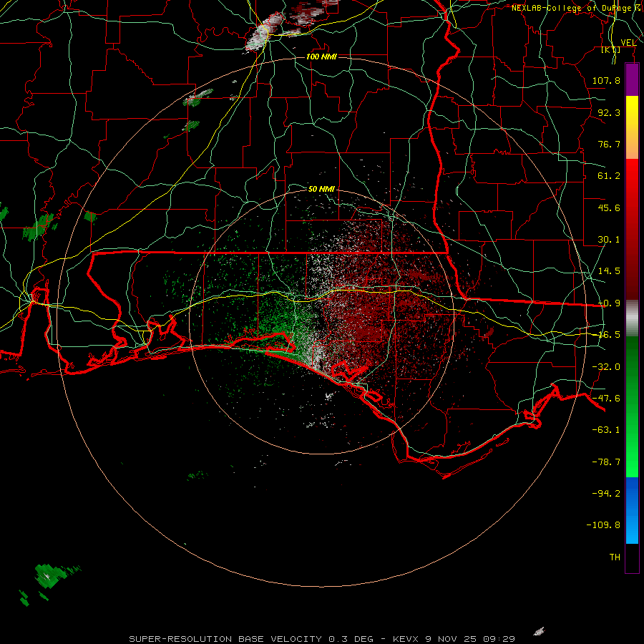Image resolution: width=644 pixels, height=644 pixels.
Task: Click the 76.7 velocity scale value
Action: pyautogui.click(x=609, y=144)
